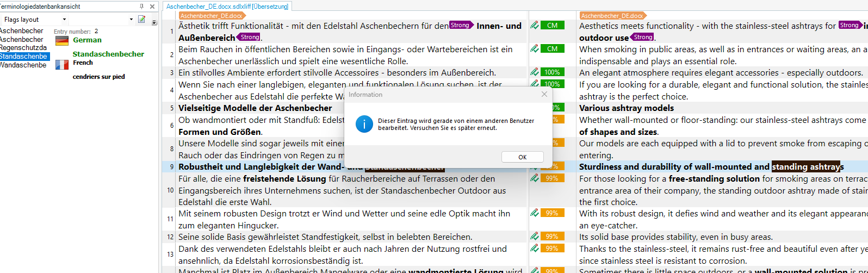Click bold 'free-standing solution' in target segment 10

pos(714,178)
